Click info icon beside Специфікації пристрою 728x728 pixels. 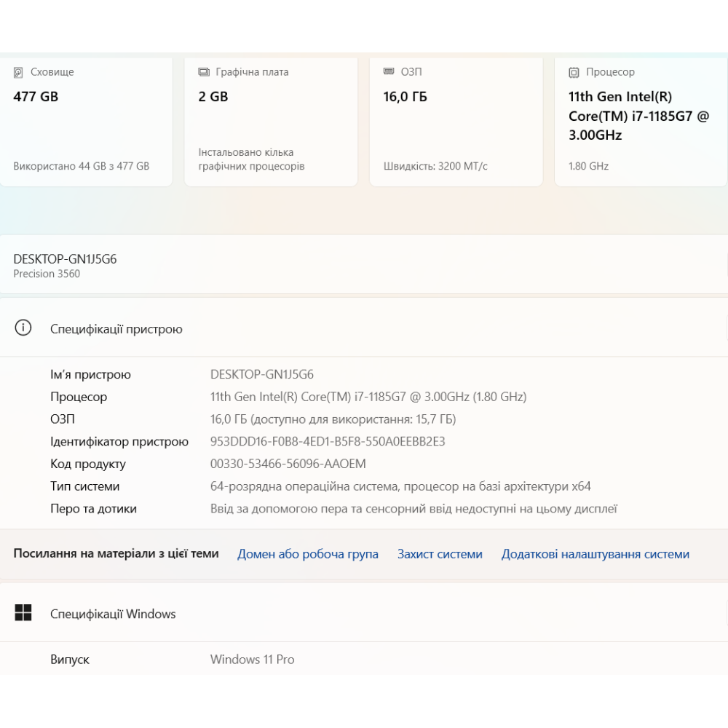point(23,328)
